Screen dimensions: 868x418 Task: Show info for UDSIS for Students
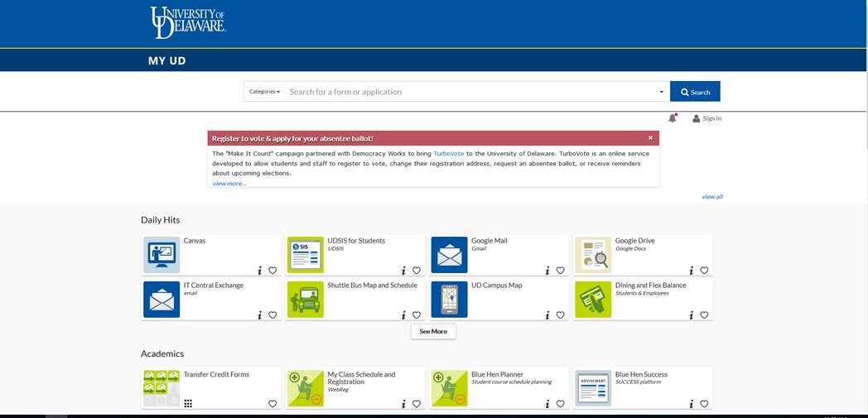(403, 271)
